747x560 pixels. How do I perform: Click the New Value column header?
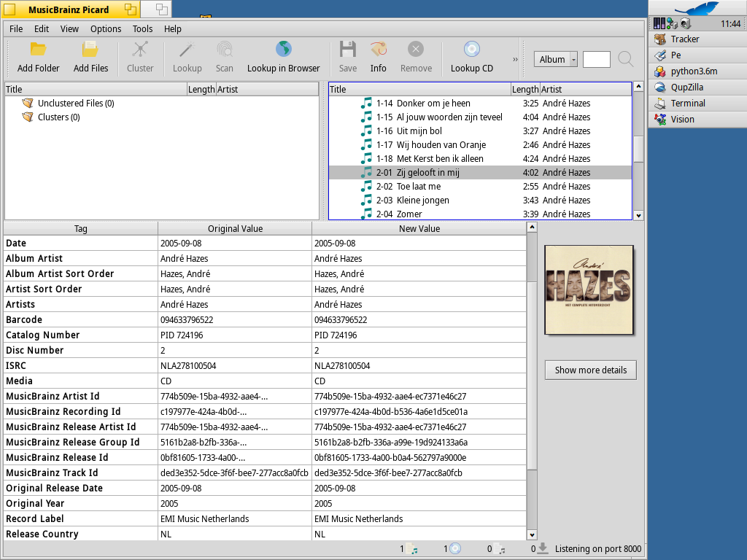click(419, 228)
